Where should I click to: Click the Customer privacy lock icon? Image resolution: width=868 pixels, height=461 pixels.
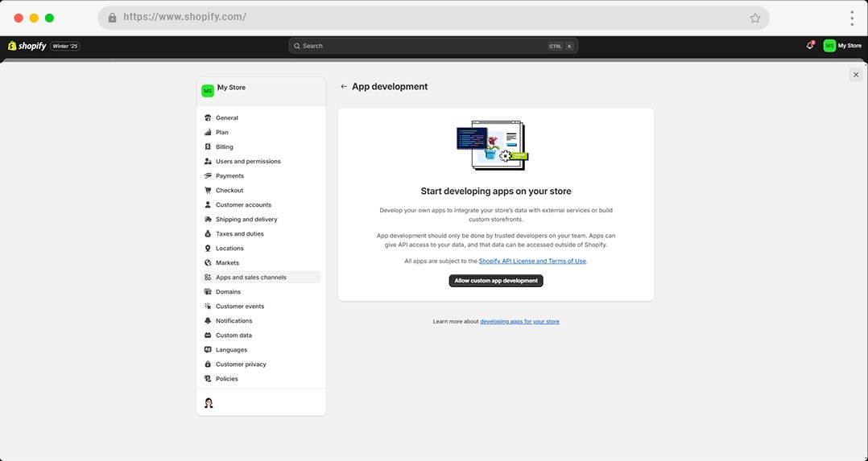[x=208, y=364]
